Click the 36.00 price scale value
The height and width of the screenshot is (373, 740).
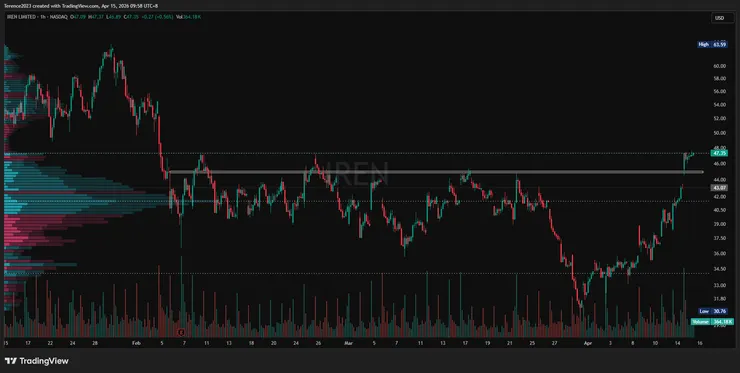pos(719,254)
